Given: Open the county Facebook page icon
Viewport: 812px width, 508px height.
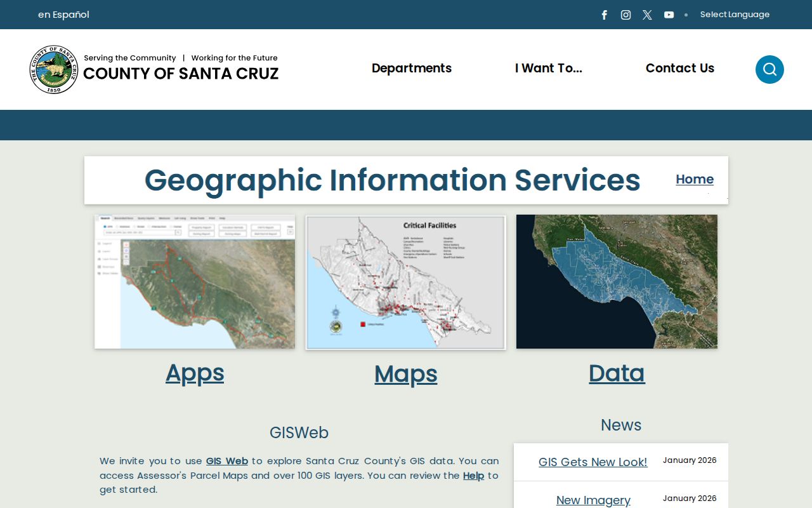Looking at the screenshot, I should 605,15.
